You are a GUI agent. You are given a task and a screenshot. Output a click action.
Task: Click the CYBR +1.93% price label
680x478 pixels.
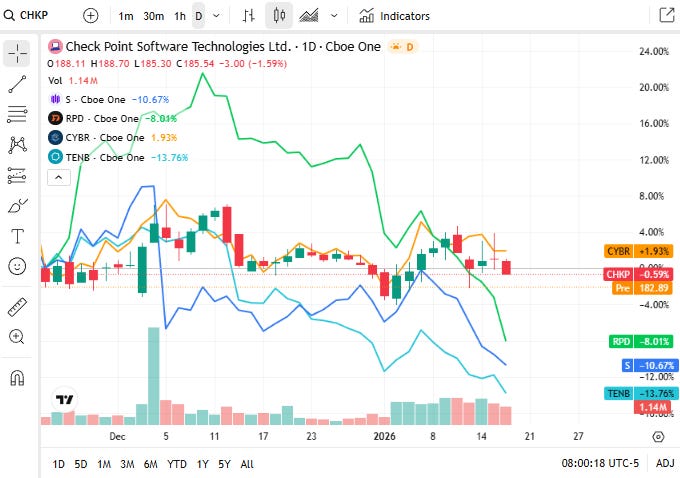click(638, 251)
